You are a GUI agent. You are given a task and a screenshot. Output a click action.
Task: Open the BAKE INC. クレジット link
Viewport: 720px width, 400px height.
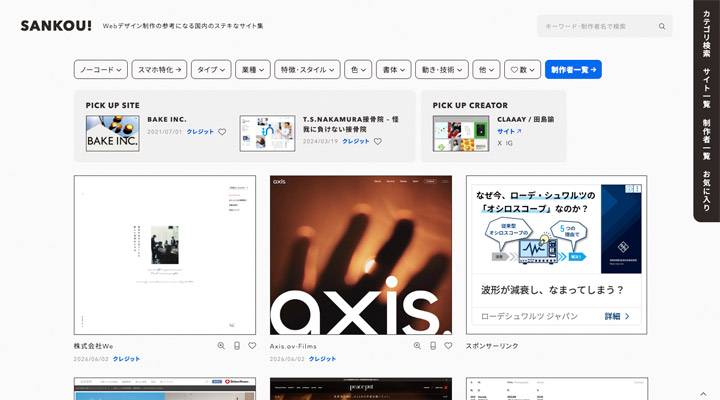click(x=200, y=132)
